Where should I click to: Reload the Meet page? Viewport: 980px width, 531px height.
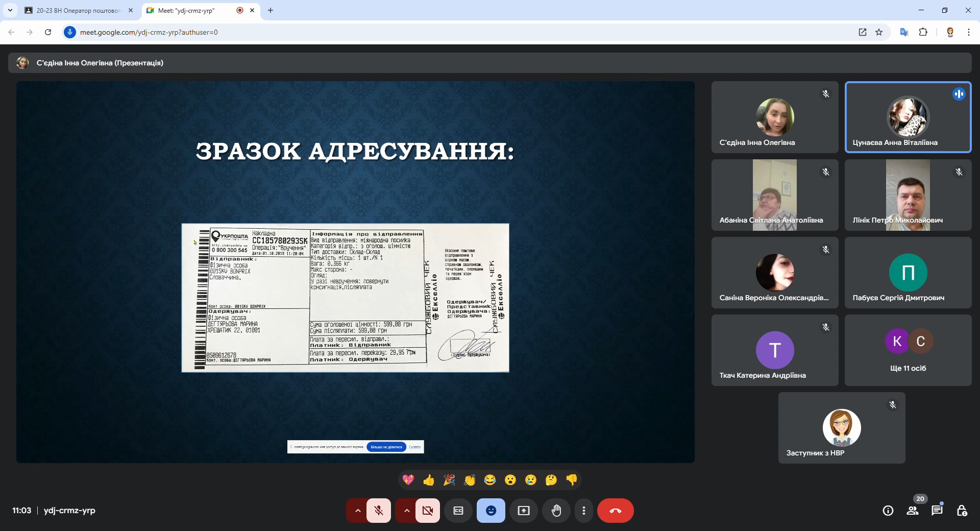(x=48, y=32)
